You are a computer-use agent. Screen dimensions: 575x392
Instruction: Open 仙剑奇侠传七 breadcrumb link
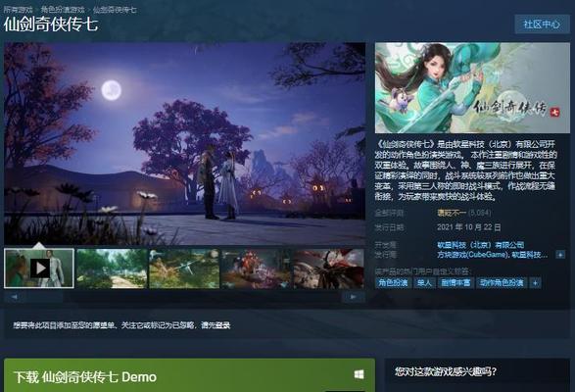115,10
